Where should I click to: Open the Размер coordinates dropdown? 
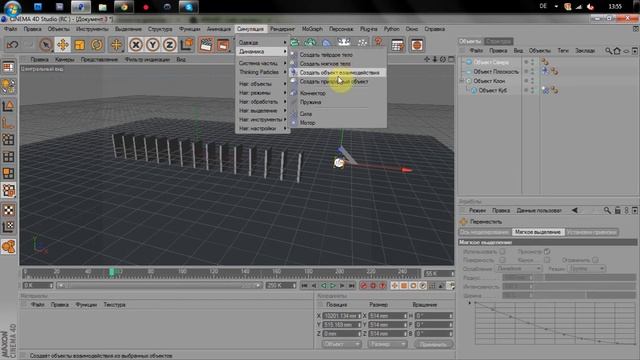[387, 344]
